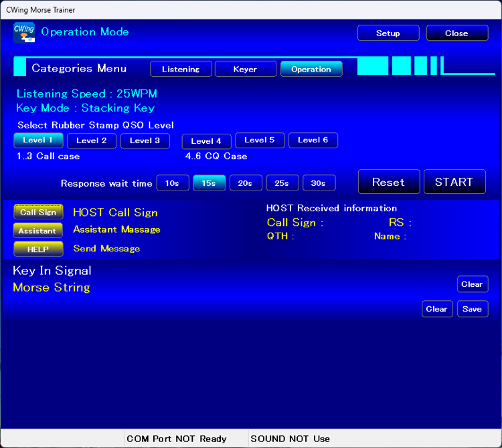The width and height of the screenshot is (502, 448).
Task: Choose Level 3 QSO level
Action: [x=145, y=140]
